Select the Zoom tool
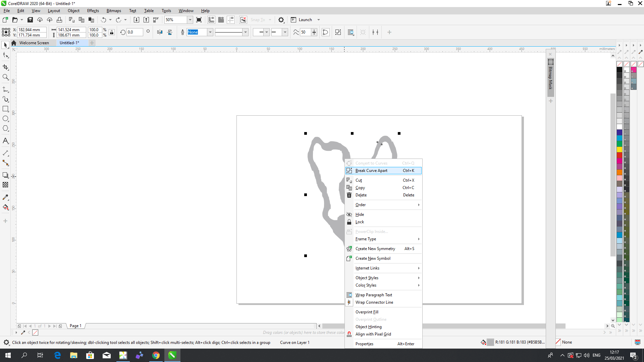 pyautogui.click(x=5, y=77)
